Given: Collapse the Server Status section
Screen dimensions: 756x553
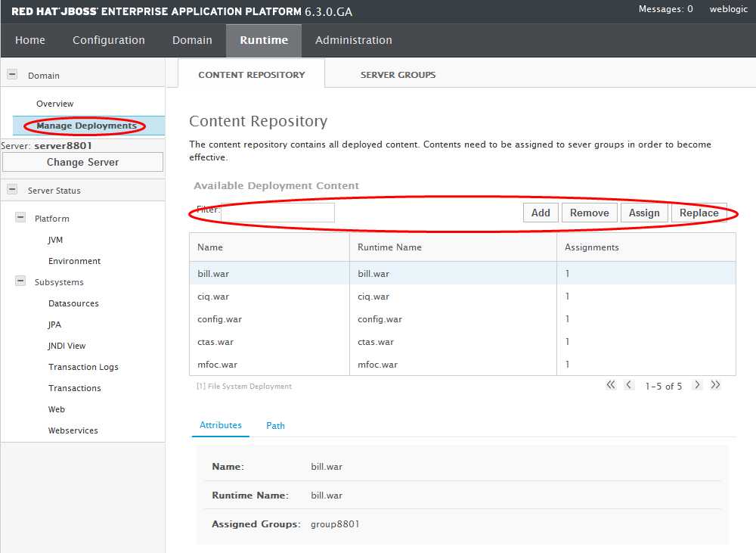Looking at the screenshot, I should tap(12, 189).
